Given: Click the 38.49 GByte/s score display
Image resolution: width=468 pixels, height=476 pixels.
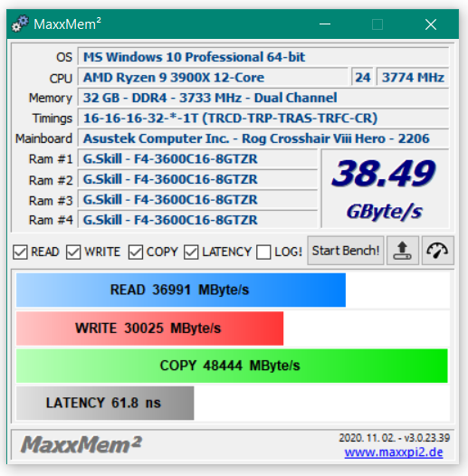Looking at the screenshot, I should tap(385, 188).
